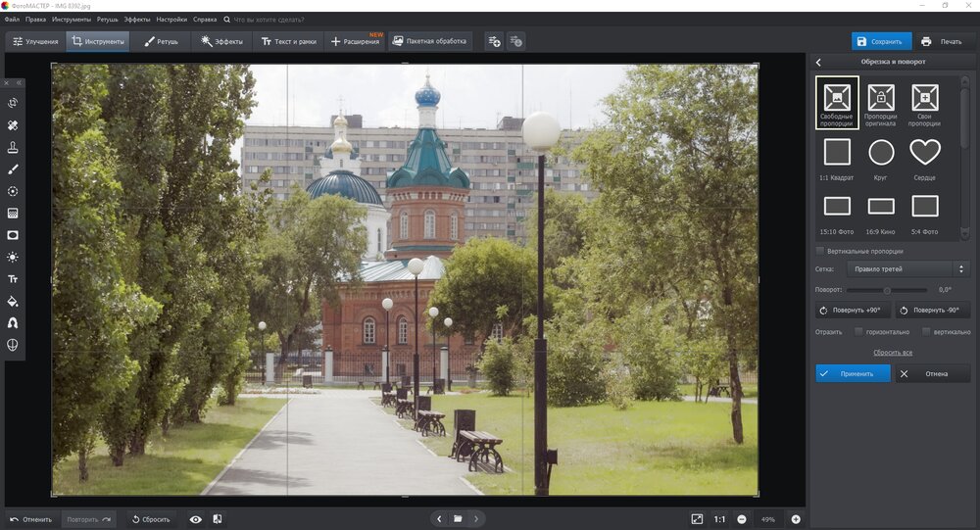Click the 'Применить' apply button
This screenshot has width=980, height=530.
tap(853, 373)
